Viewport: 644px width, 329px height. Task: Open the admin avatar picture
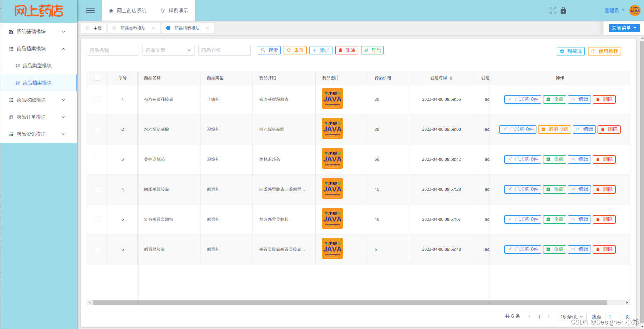(x=635, y=10)
